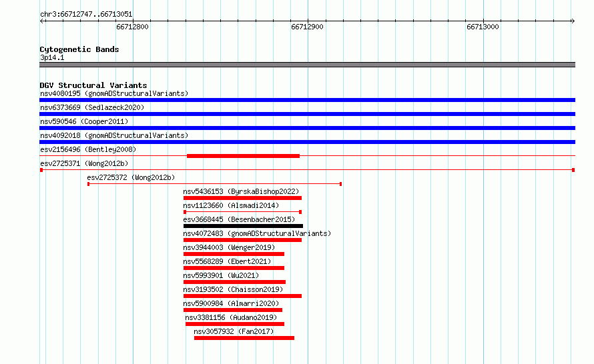Open esv2725371 (Wong2012b) label
The width and height of the screenshot is (594, 364).
pyautogui.click(x=84, y=163)
